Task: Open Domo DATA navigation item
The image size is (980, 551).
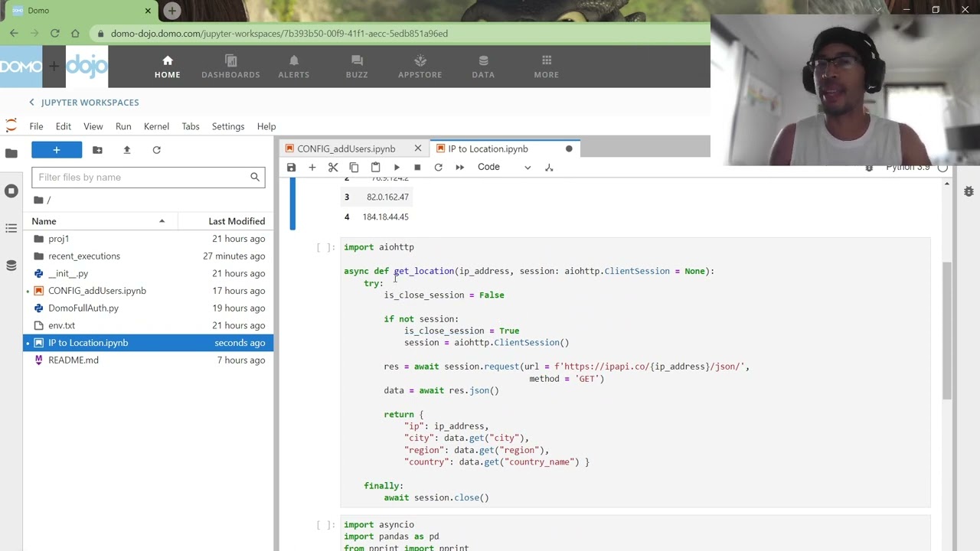Action: [483, 67]
